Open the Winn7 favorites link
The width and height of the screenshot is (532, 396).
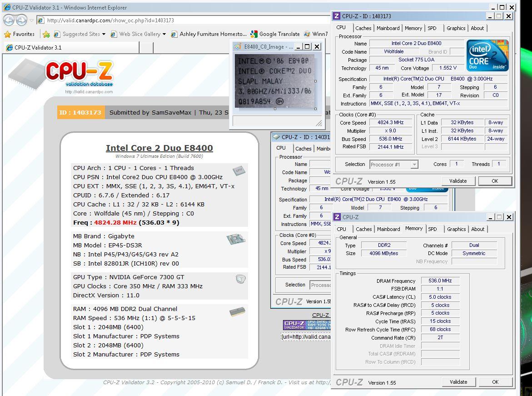(x=316, y=34)
